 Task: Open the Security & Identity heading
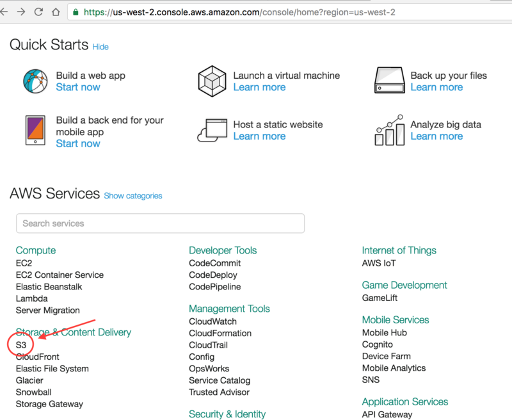227,414
